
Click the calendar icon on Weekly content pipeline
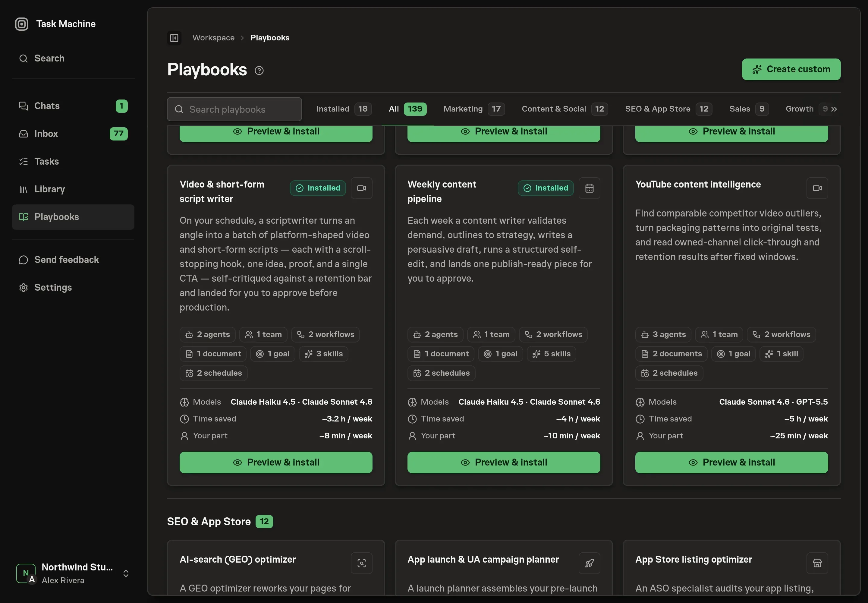pos(589,188)
